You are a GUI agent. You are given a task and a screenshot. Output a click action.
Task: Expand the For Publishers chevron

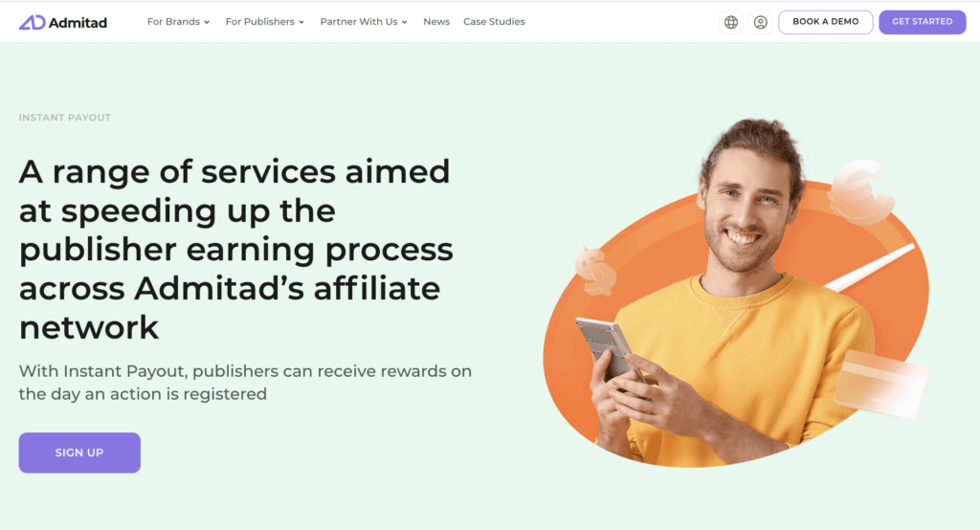pos(301,22)
